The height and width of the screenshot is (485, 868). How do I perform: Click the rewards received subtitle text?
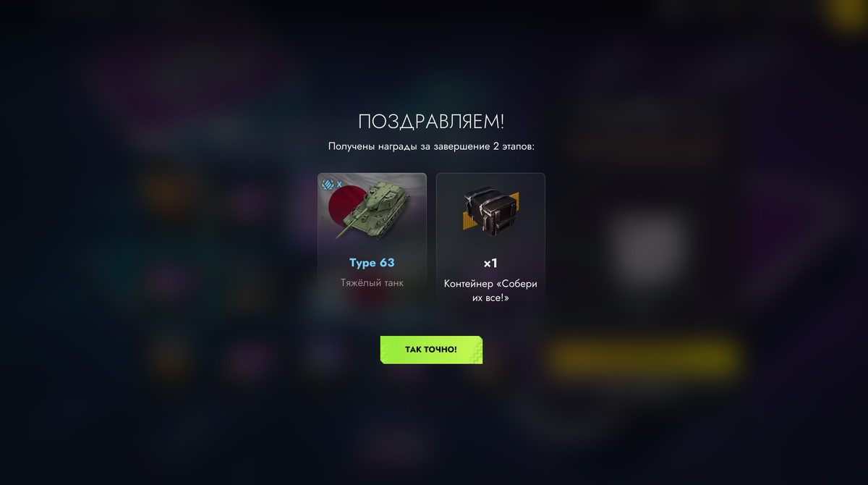point(431,146)
